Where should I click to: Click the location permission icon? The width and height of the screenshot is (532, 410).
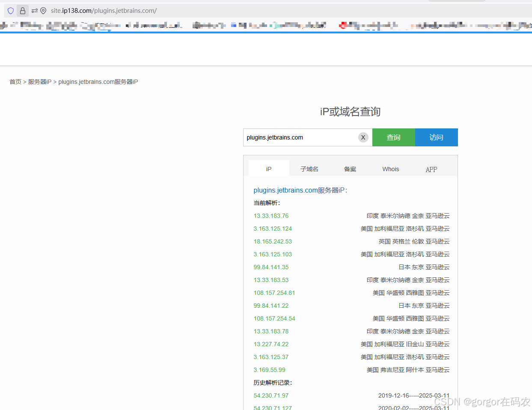[x=43, y=11]
